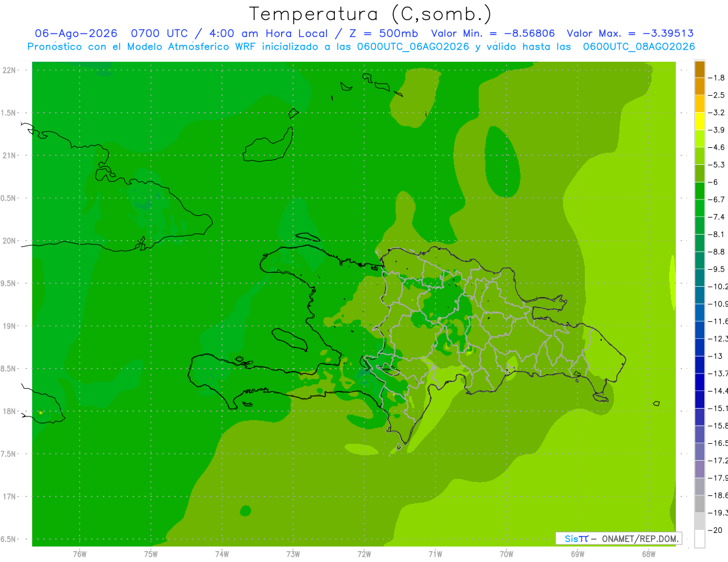Click the green legend swatch between -6 and -6.7

coord(699,191)
